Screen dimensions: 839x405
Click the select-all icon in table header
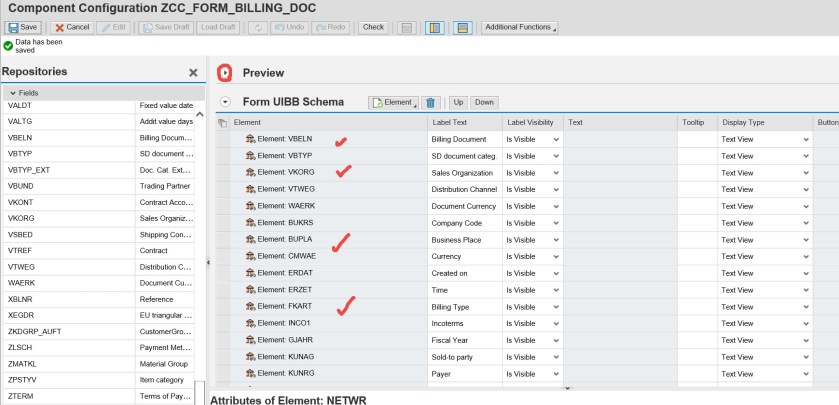coord(223,123)
